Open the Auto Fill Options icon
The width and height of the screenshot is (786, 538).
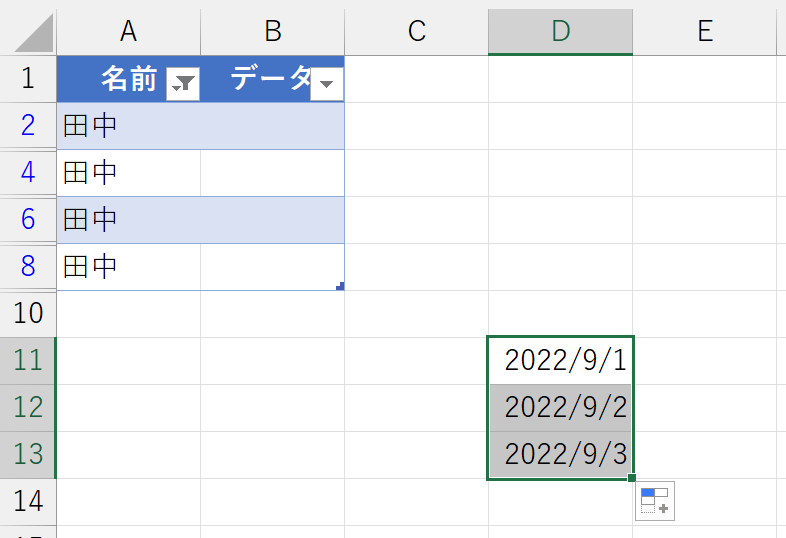pos(655,501)
